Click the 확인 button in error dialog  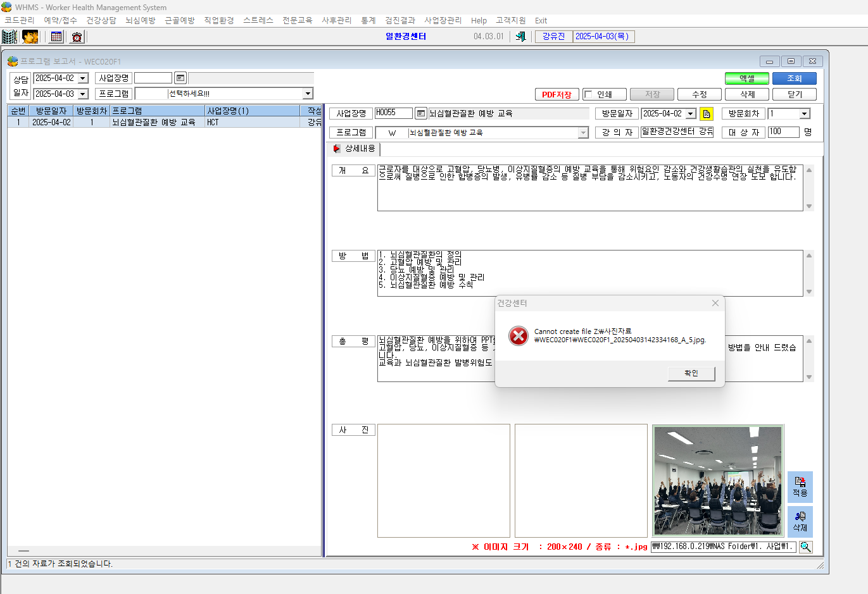point(691,373)
